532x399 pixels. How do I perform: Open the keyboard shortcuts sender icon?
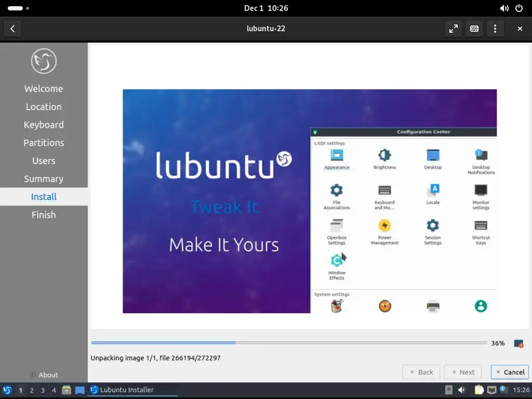(x=474, y=29)
